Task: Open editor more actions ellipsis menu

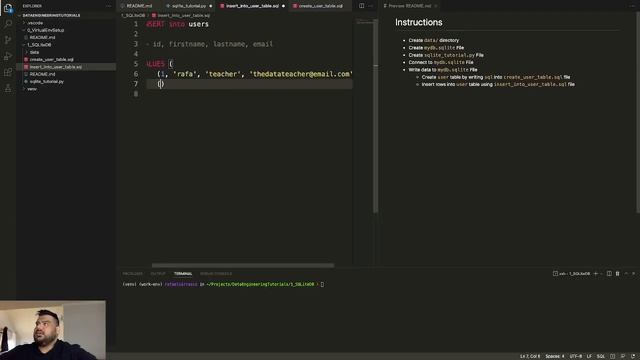Action: [x=371, y=6]
